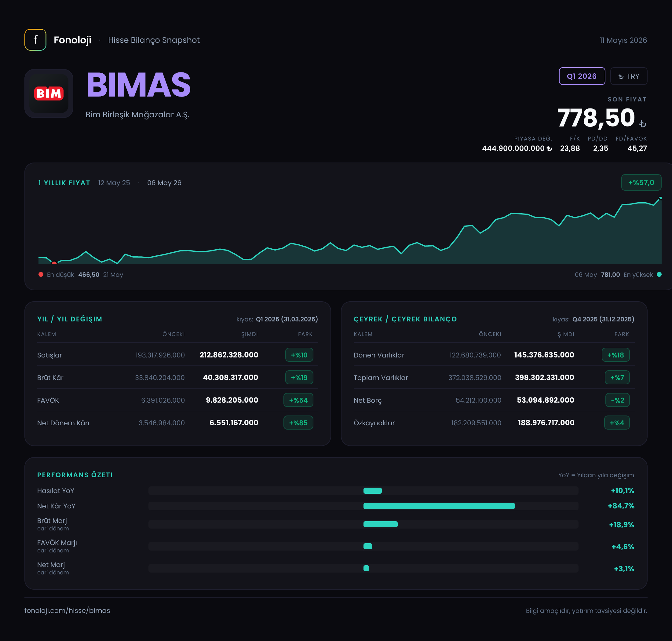Image resolution: width=672 pixels, height=641 pixels.
Task: Click the F/K value 23,88
Action: 570,148
